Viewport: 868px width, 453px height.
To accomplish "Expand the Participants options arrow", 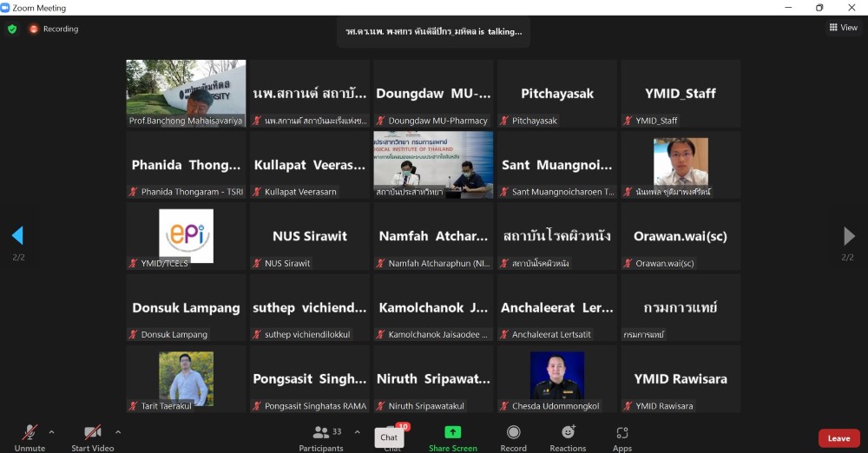I will point(357,431).
